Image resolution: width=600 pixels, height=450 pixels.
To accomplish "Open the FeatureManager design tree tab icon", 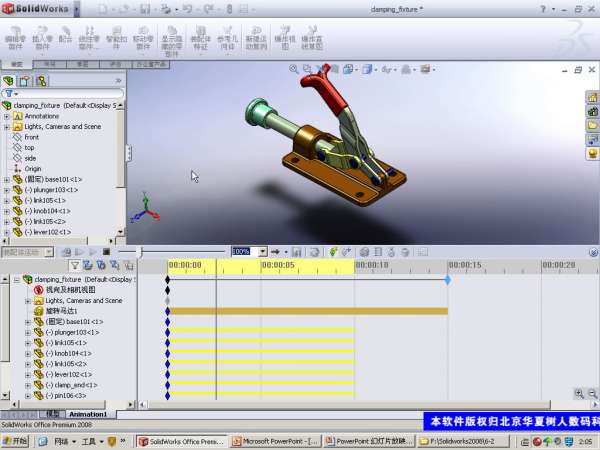I will tap(9, 80).
